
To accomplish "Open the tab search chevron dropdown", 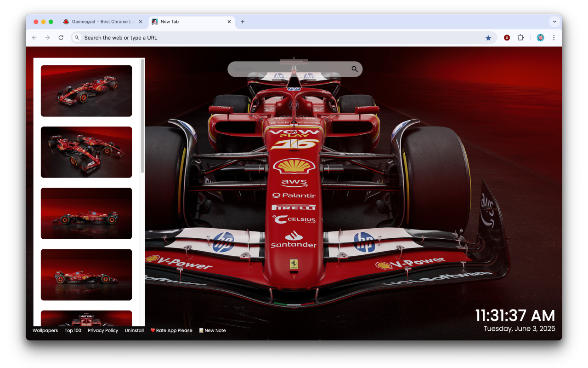I will [554, 21].
